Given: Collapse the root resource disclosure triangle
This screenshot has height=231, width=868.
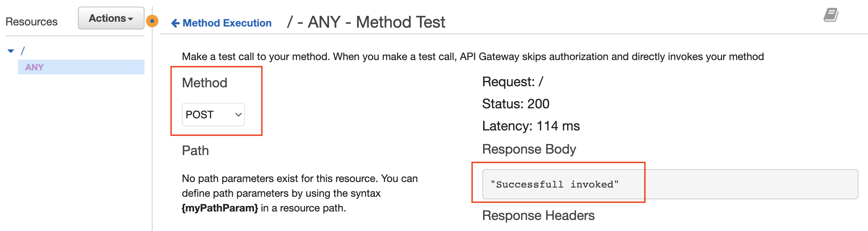Looking at the screenshot, I should coord(11,50).
